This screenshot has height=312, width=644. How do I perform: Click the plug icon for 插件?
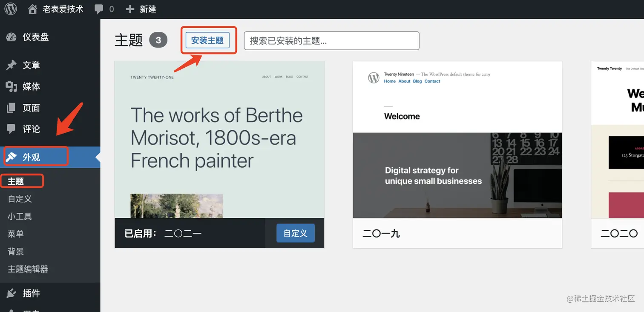(11, 293)
